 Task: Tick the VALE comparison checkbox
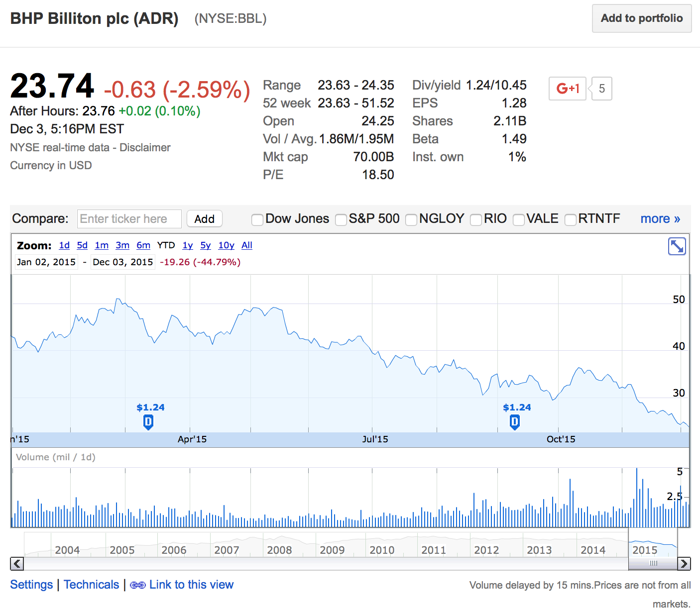(x=519, y=219)
